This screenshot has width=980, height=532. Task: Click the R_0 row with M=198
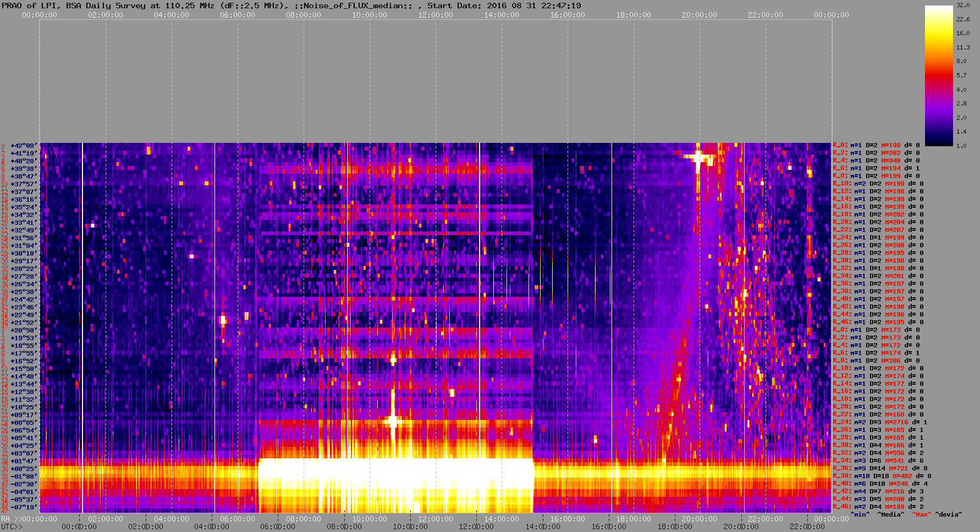coord(876,146)
